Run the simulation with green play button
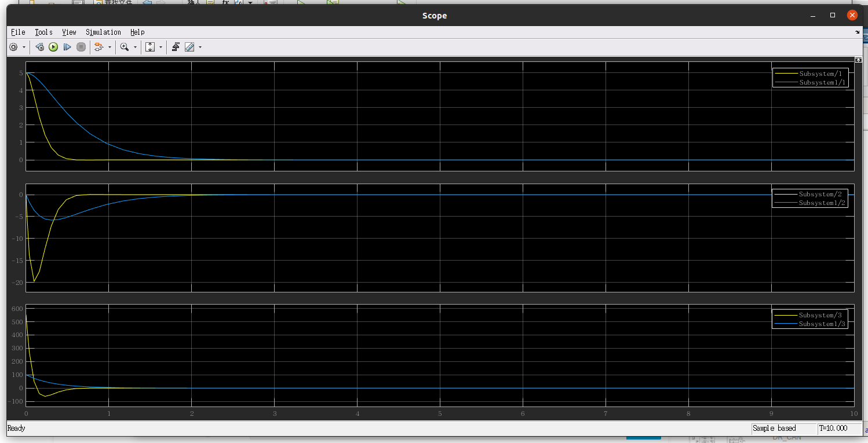 (x=53, y=47)
